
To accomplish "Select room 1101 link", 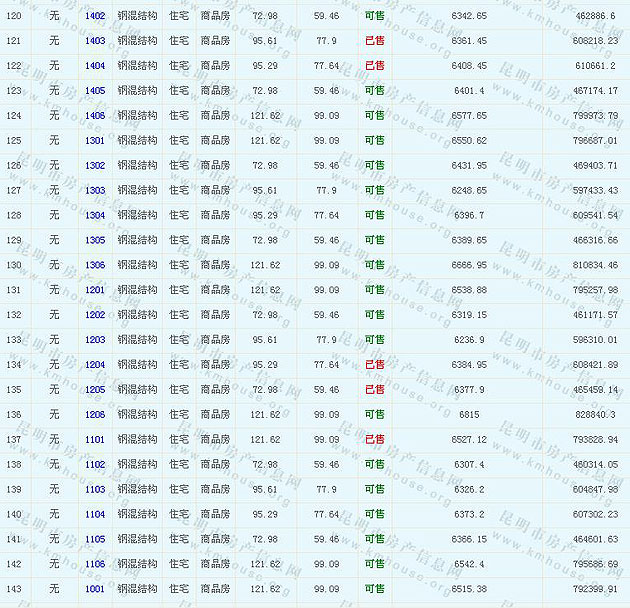I will pyautogui.click(x=94, y=439).
